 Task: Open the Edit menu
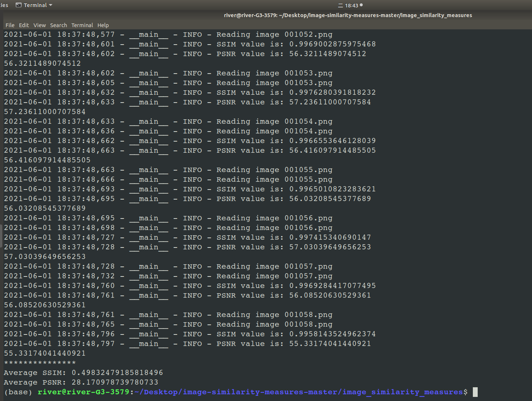click(x=24, y=25)
